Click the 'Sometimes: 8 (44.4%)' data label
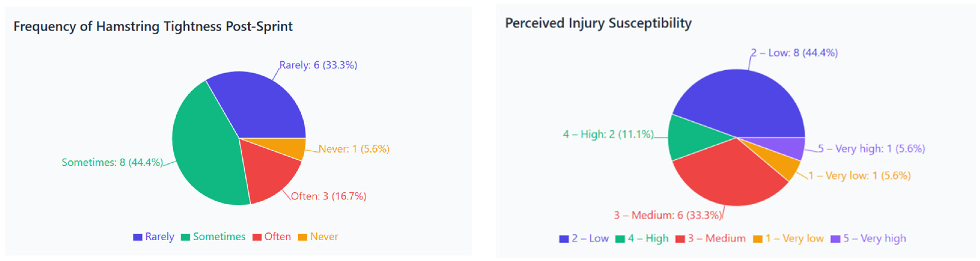This screenshot has height=261, width=980. click(112, 162)
